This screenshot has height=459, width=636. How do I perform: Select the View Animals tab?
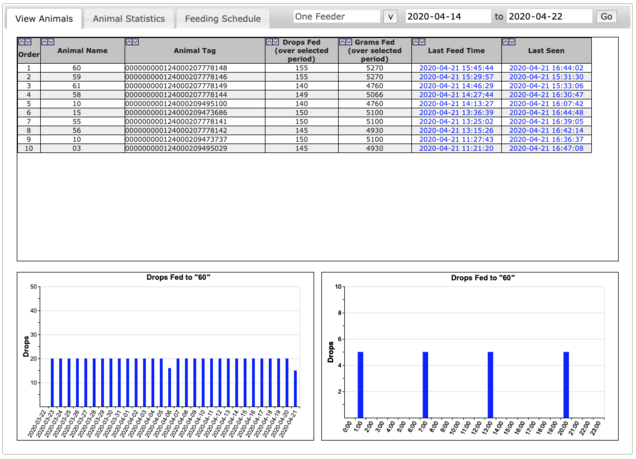[x=43, y=18]
